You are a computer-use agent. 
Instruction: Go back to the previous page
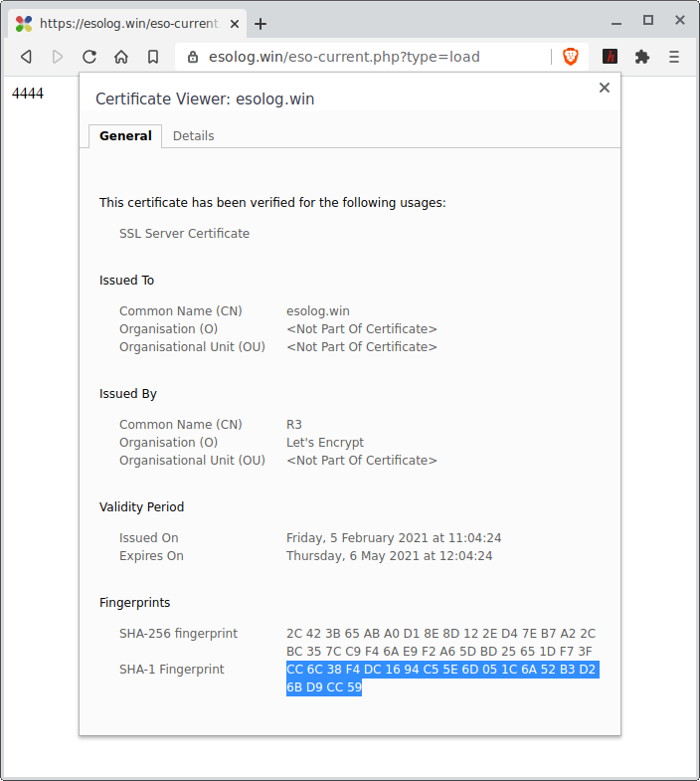click(26, 57)
